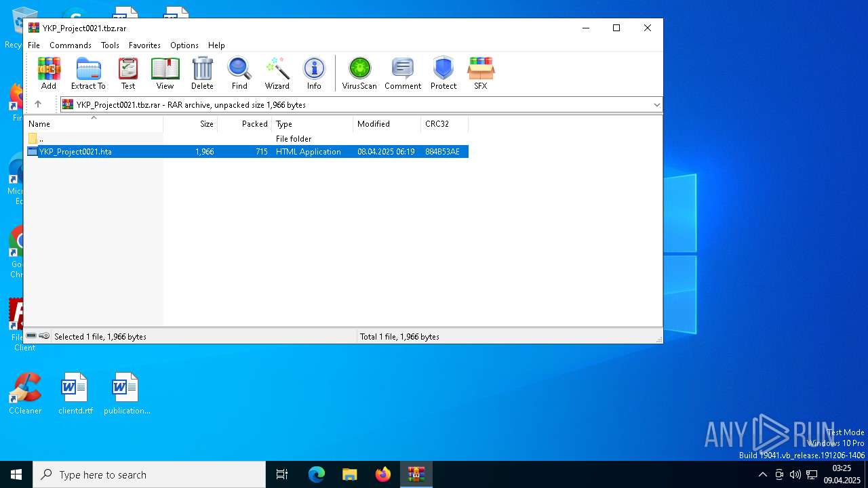Sort file list by CRC32 column
Viewport: 868px width, 488px height.
pos(445,124)
